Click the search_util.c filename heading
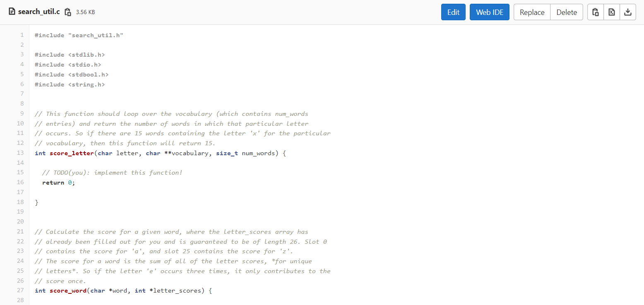The height and width of the screenshot is (305, 644). 38,12
